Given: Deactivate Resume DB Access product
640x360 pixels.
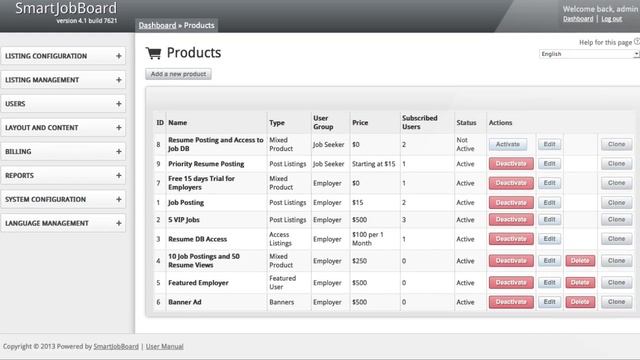Looking at the screenshot, I should click(x=511, y=239).
